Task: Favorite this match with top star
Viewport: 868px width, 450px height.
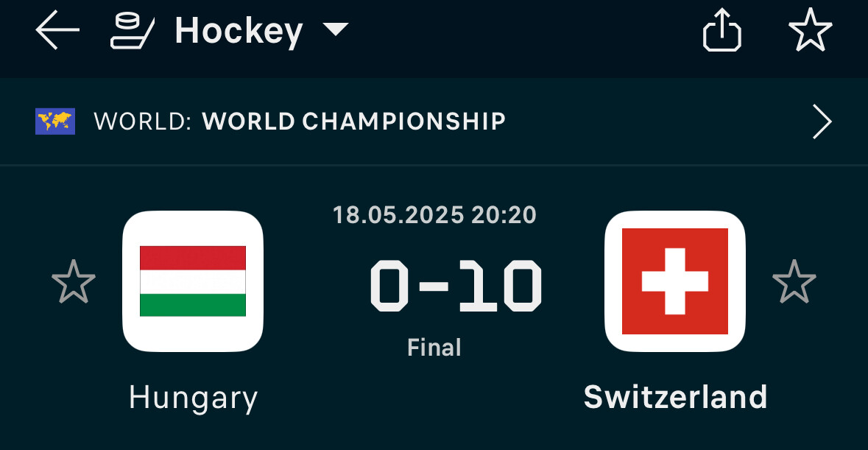Action: click(810, 30)
